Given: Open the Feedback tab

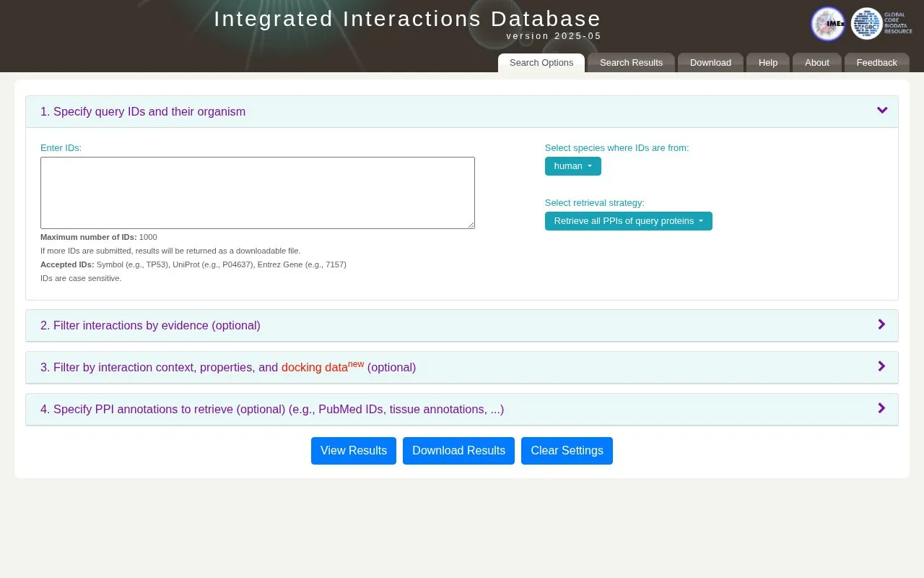Looking at the screenshot, I should [x=876, y=63].
